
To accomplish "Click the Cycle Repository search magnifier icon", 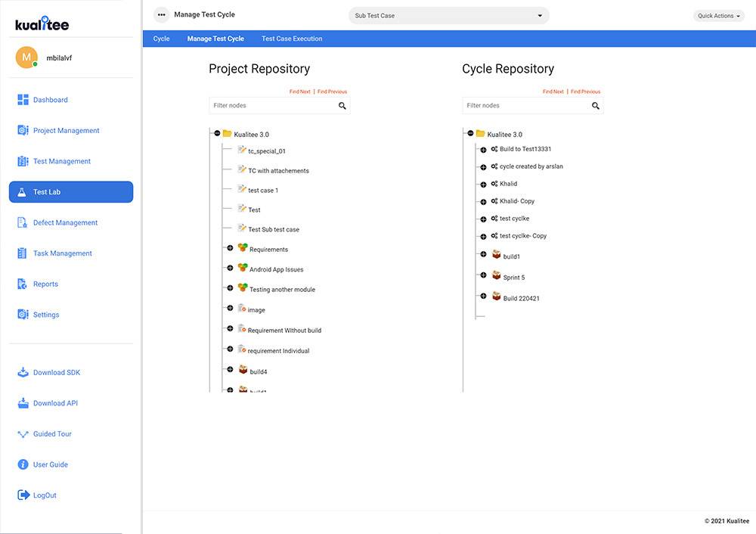I will pos(596,106).
